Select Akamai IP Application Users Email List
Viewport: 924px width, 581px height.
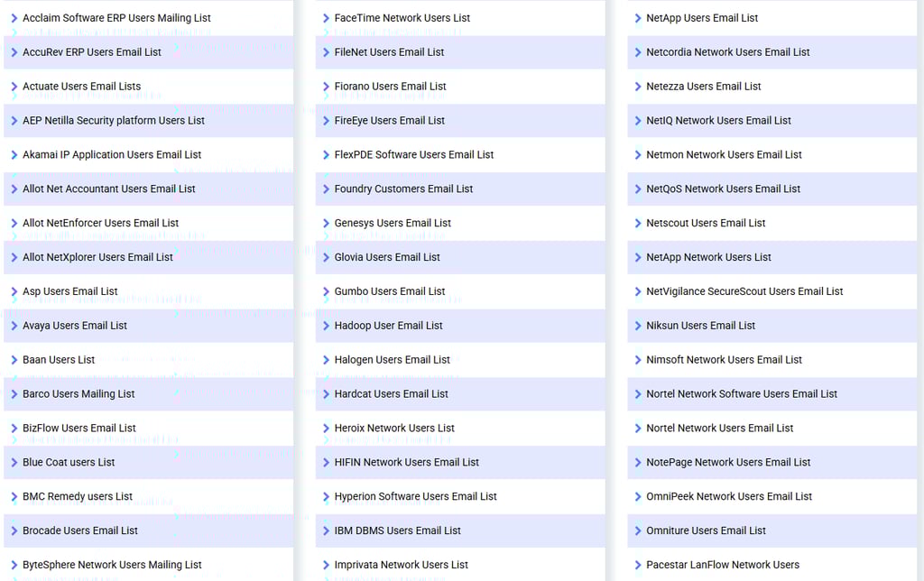pyautogui.click(x=112, y=155)
